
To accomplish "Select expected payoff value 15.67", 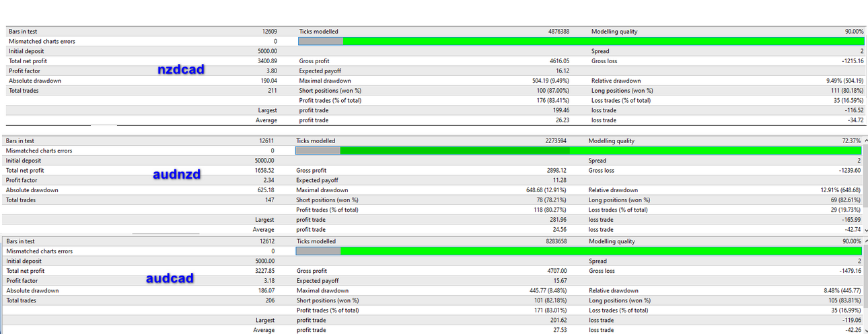I will [x=560, y=281].
